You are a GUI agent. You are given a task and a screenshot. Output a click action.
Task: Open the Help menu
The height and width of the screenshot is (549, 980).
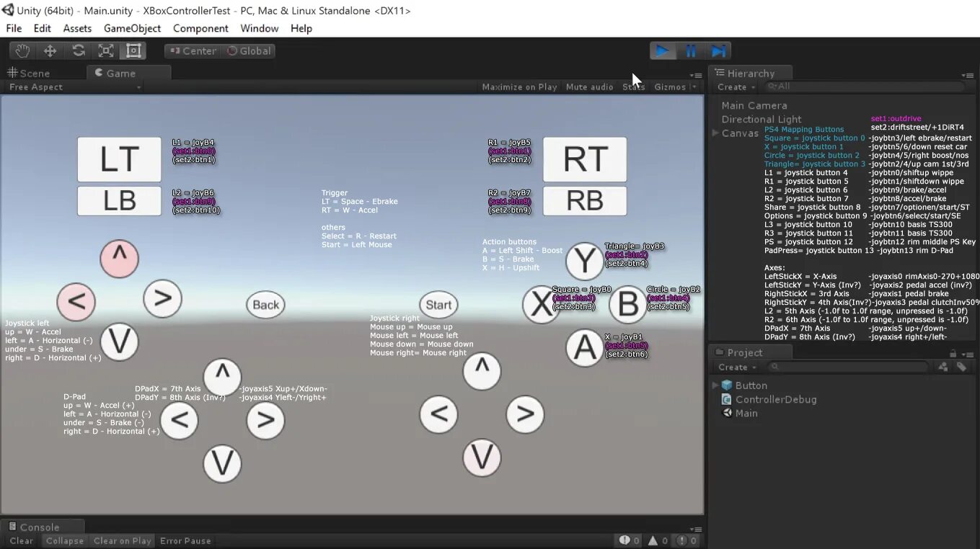pos(301,28)
